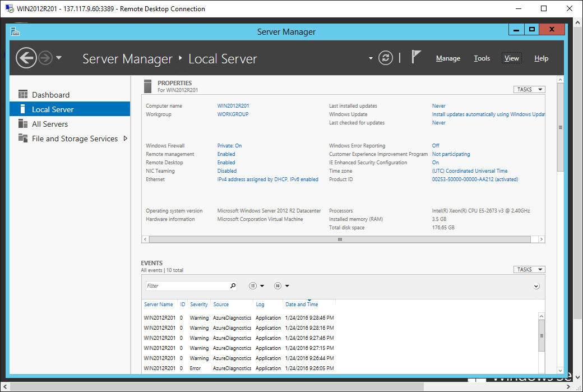Open the Properties TASKS dropdown
The width and height of the screenshot is (583, 392).
(529, 90)
